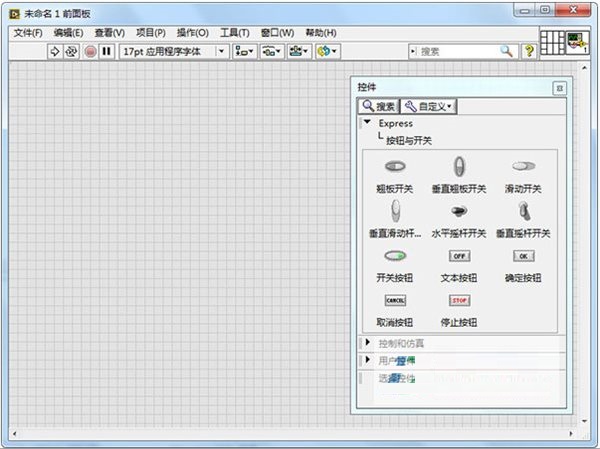Open the 项目(P) menu
This screenshot has height=449, width=600.
[151, 33]
